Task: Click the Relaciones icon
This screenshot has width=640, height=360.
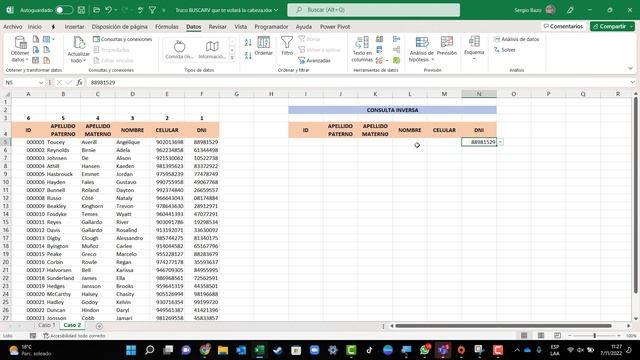Action: [396, 50]
